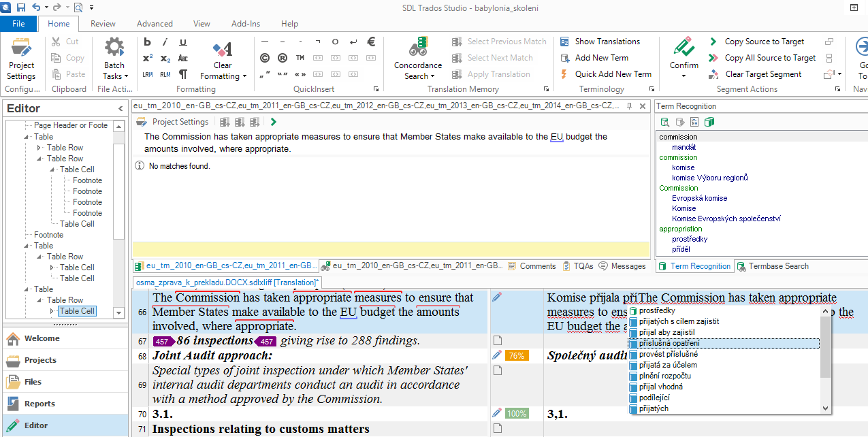The width and height of the screenshot is (868, 437).
Task: Apply italic formatting
Action: click(165, 42)
